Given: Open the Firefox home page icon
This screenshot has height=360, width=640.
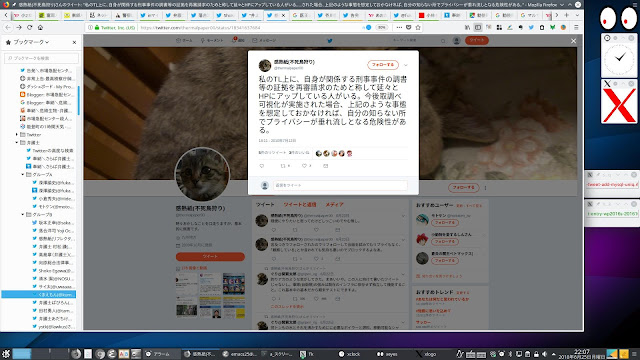Looking at the screenshot, I should click(x=40, y=27).
